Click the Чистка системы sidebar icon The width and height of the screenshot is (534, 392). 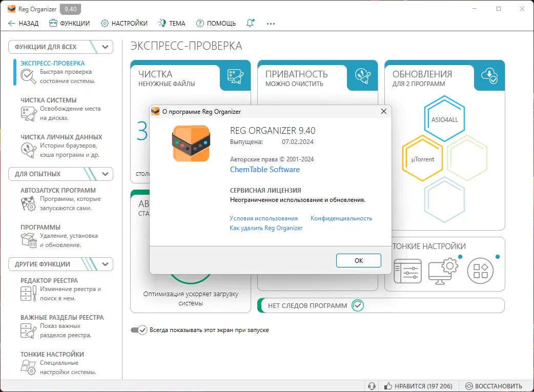(29, 113)
